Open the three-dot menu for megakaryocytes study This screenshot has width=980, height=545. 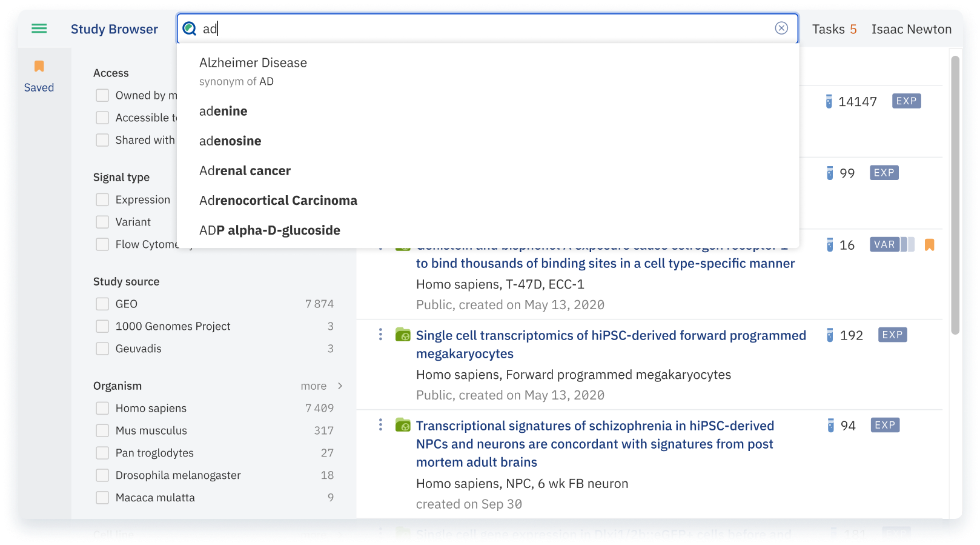click(380, 335)
